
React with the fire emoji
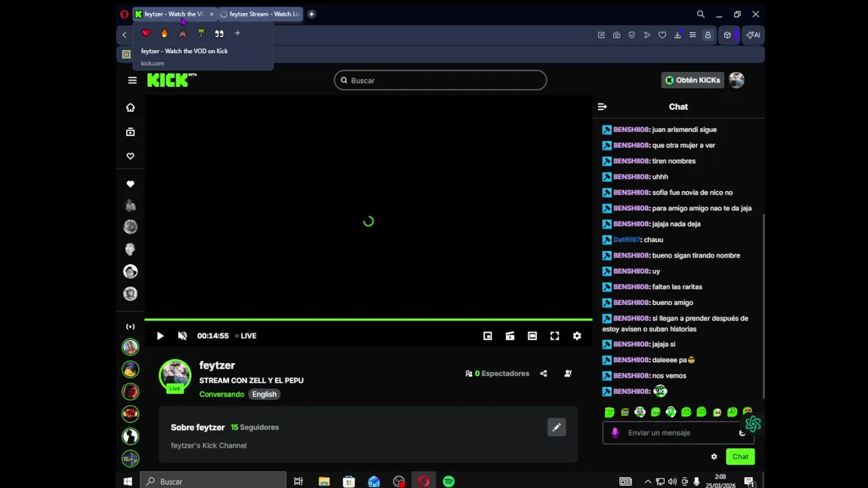(x=164, y=33)
